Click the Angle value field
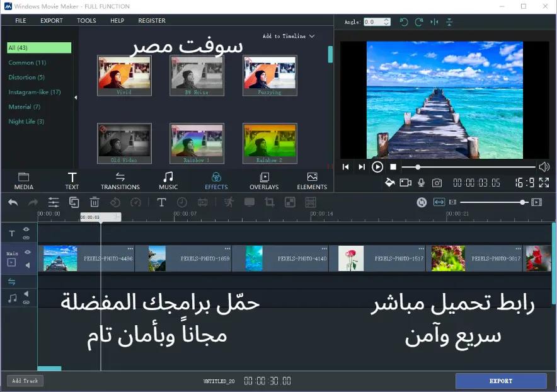557x392 pixels. [x=373, y=22]
